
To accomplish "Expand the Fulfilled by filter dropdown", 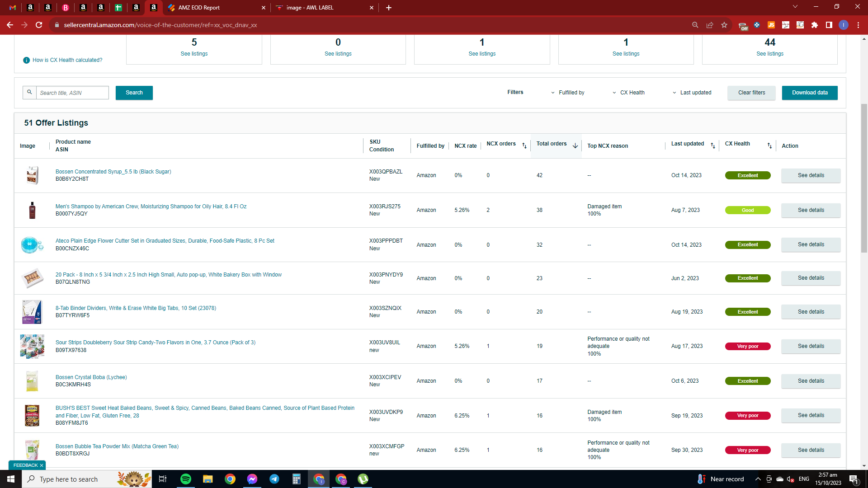I will [567, 93].
